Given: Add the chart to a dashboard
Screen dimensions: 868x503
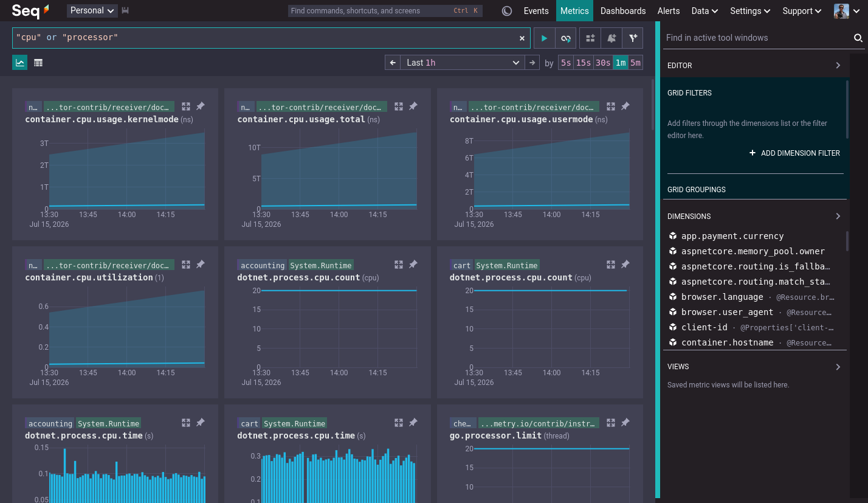Looking at the screenshot, I should coord(590,38).
